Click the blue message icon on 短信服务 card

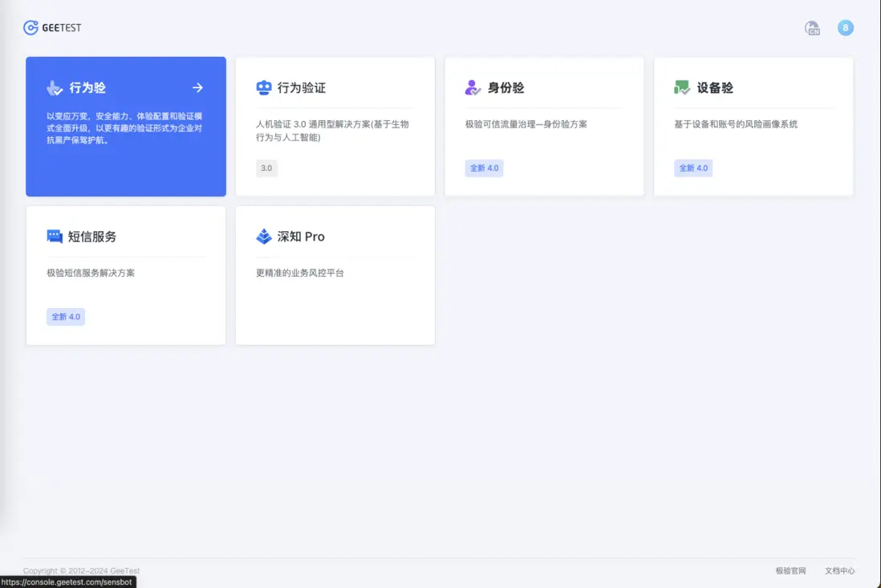click(54, 236)
